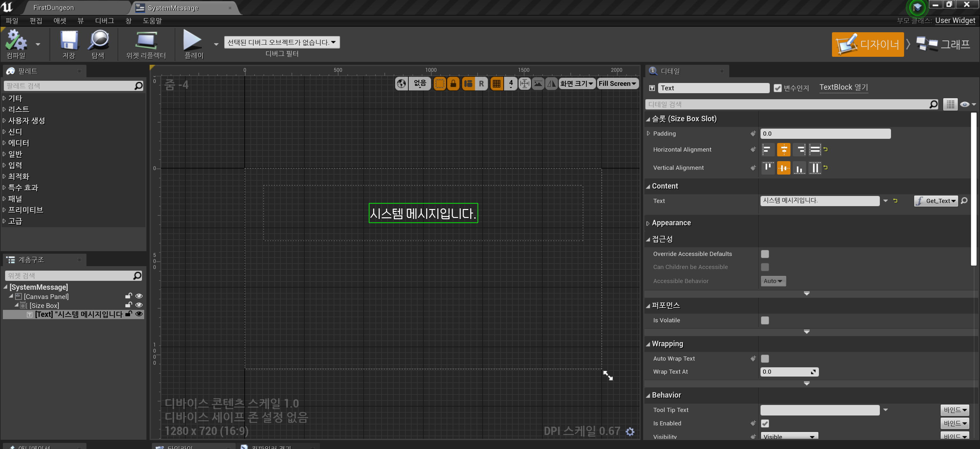The image size is (980, 449).
Task: Select right horizontal alignment in Size Box Slot
Action: 799,150
